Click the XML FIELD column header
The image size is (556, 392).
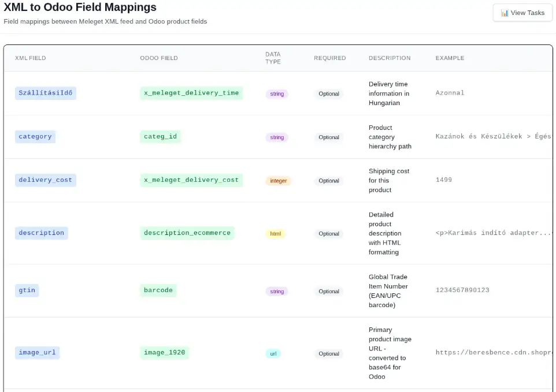pyautogui.click(x=31, y=58)
